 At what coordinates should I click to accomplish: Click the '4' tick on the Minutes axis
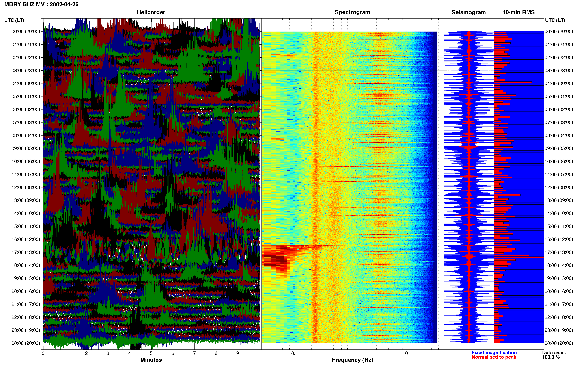130,353
